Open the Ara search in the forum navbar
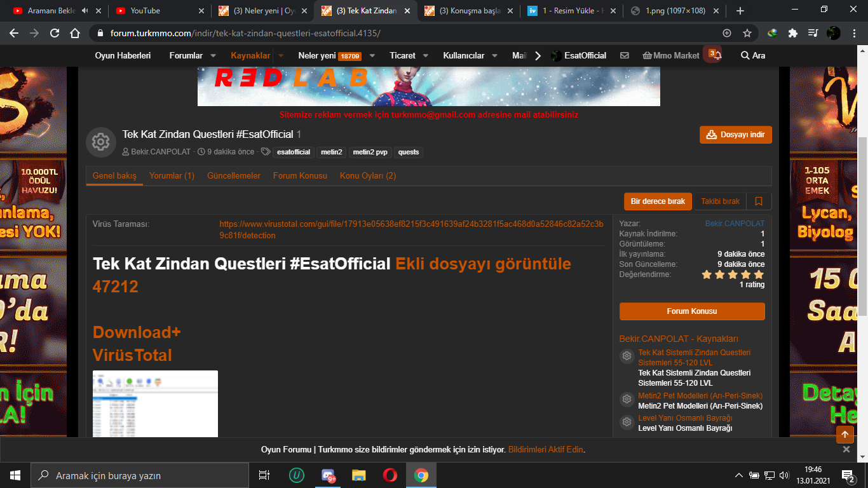The image size is (868, 488). [x=752, y=55]
